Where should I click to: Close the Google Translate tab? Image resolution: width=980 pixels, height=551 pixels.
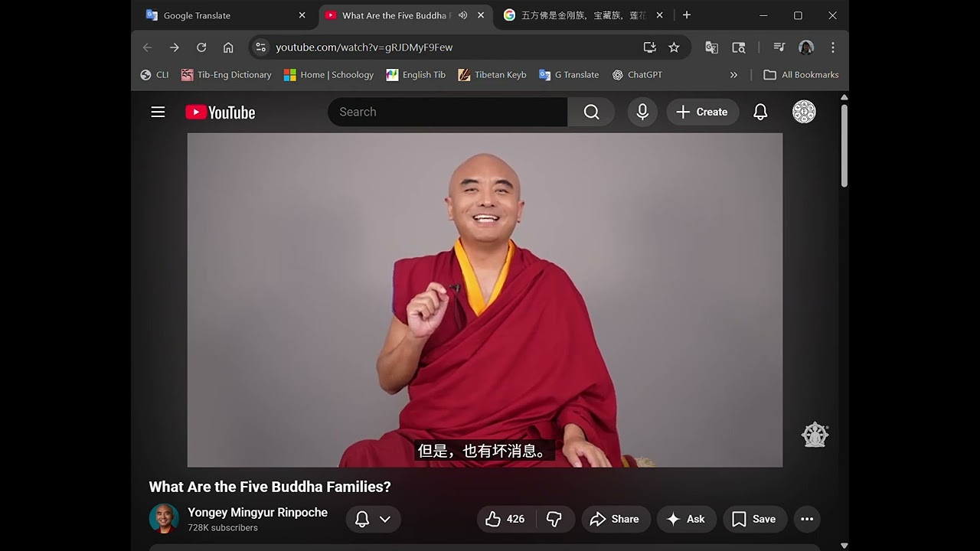click(x=302, y=15)
